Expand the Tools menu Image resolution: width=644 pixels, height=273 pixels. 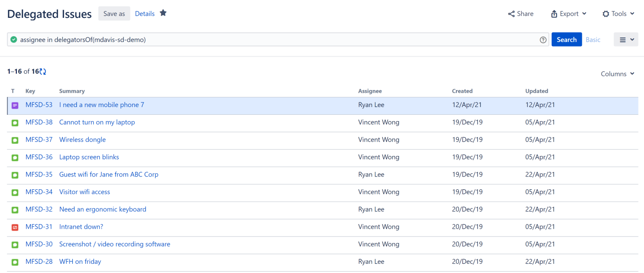point(618,14)
